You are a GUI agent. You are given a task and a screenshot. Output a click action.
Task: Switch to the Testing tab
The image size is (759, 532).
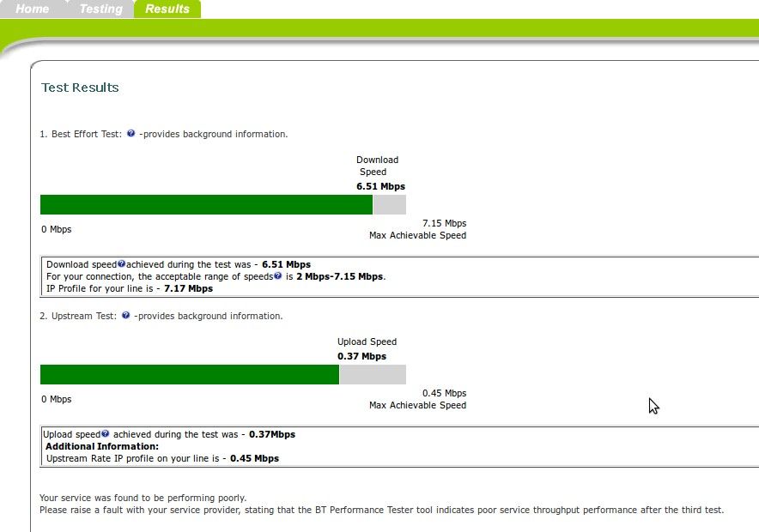pyautogui.click(x=100, y=9)
